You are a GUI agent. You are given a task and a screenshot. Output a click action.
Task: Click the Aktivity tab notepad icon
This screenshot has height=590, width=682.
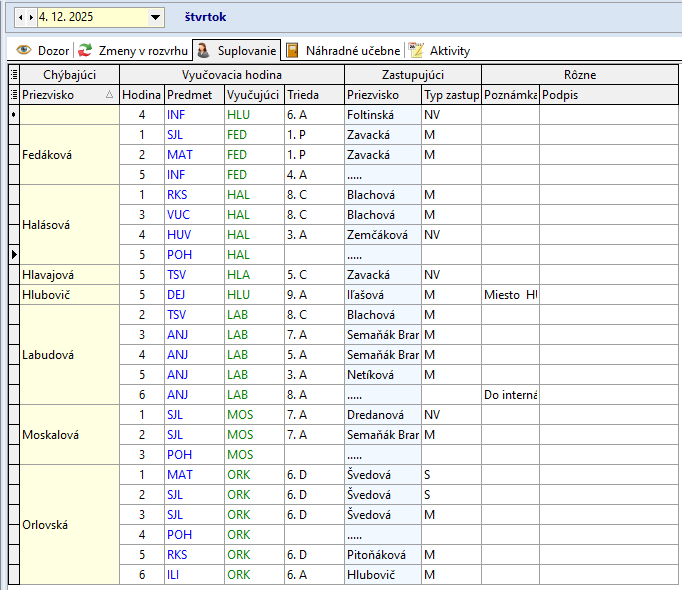416,50
